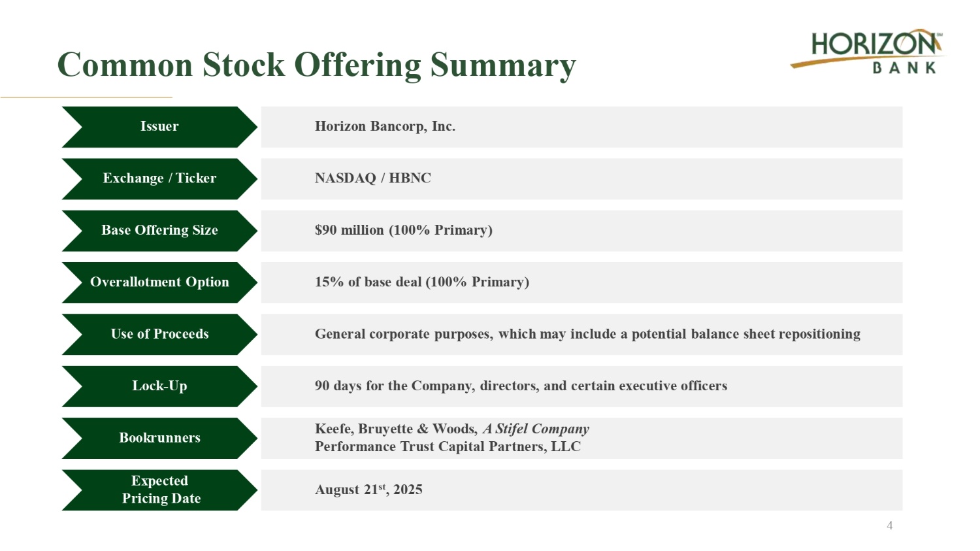Select Performance Trust Capital Partners, LLC line
This screenshot has width=980, height=551.
pos(448,447)
